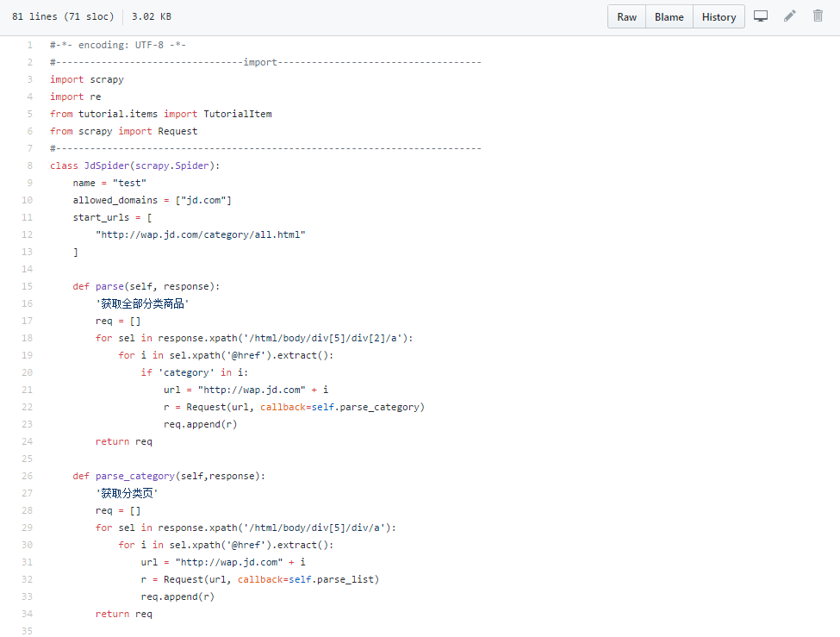
Task: Click the "81 lines (71 sloc)" file info text
Action: pos(63,16)
